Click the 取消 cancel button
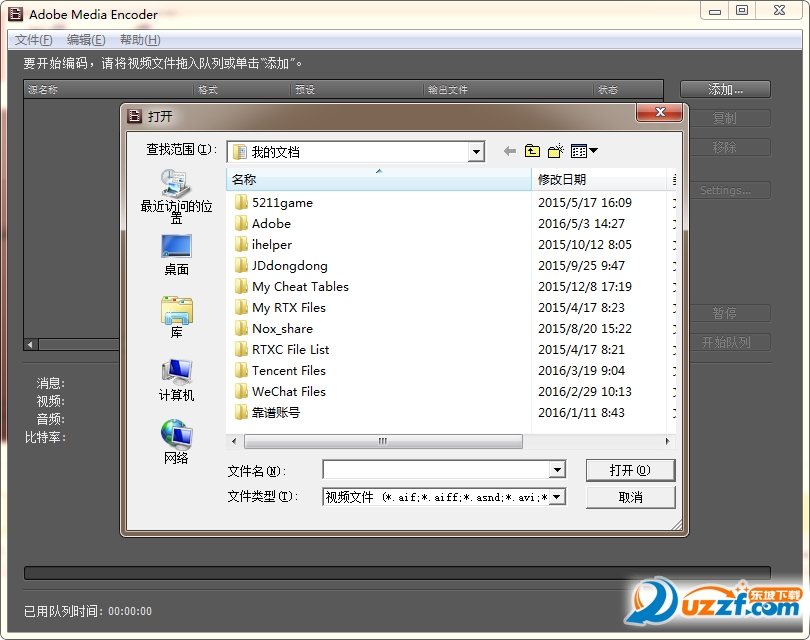 630,497
